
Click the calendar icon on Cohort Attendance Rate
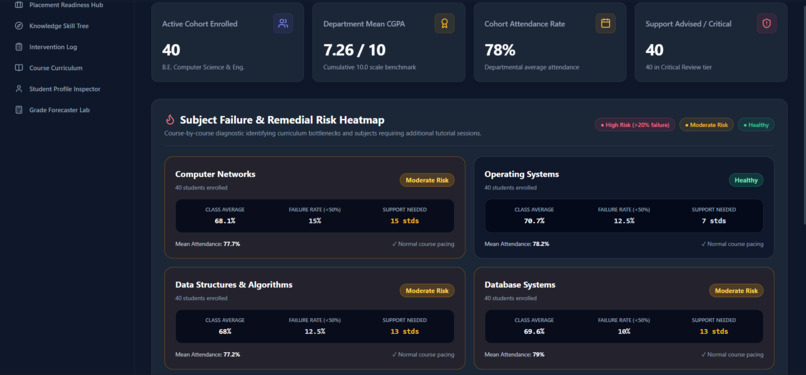606,24
